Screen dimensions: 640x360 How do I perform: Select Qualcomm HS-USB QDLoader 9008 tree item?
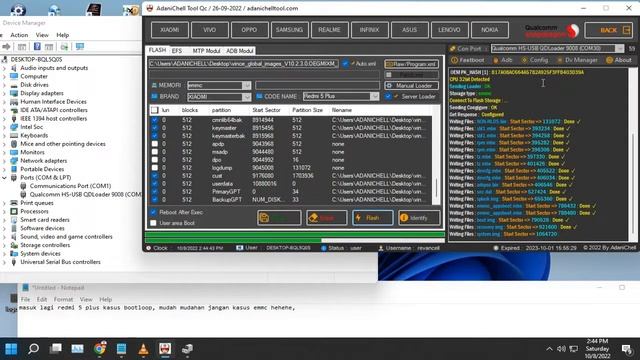coord(85,194)
